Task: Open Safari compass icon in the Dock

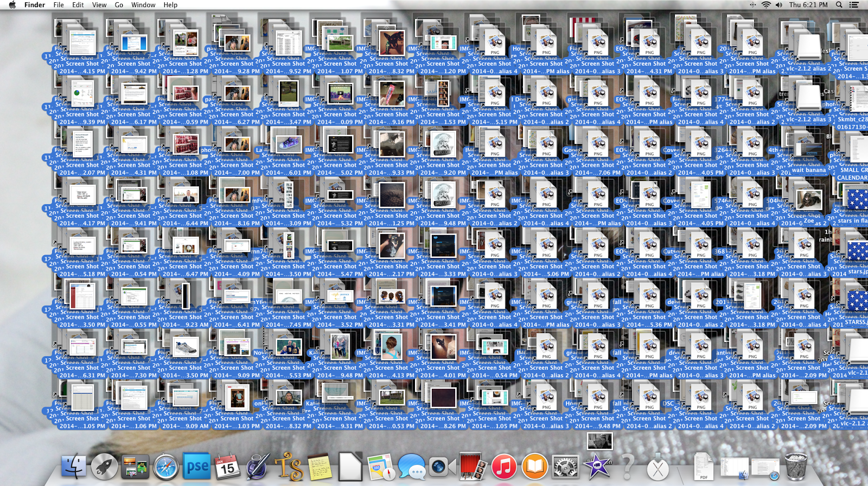Action: coord(166,466)
